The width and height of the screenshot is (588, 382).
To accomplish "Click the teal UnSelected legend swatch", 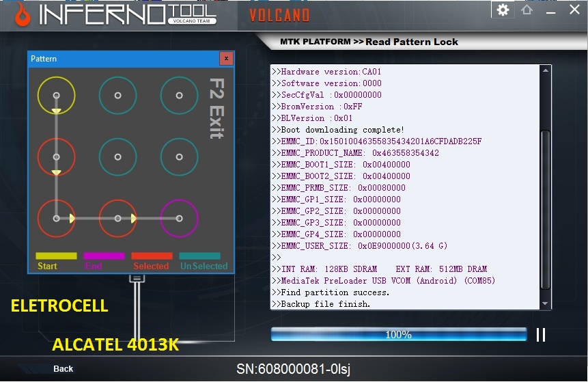I will tap(199, 256).
